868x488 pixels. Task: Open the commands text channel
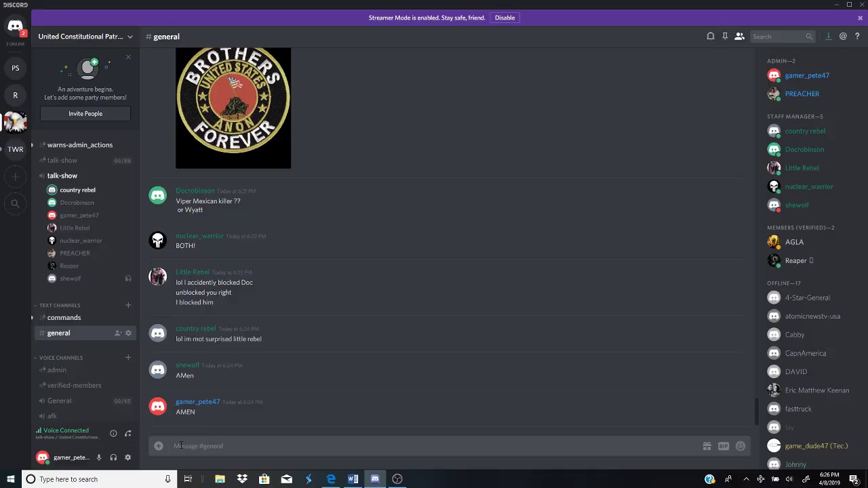(x=64, y=318)
